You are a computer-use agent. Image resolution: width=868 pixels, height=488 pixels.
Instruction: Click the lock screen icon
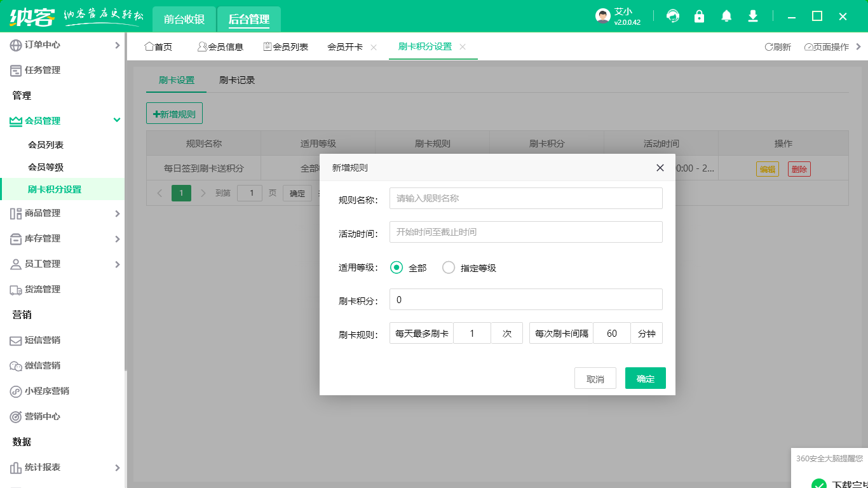699,16
